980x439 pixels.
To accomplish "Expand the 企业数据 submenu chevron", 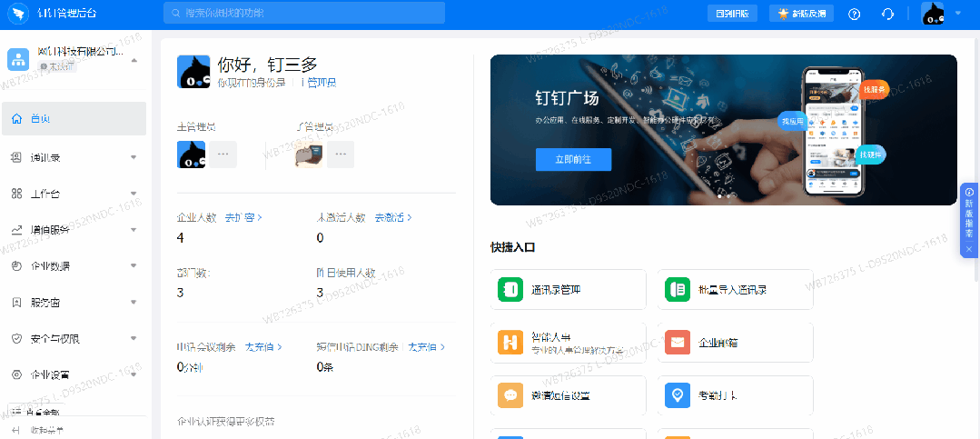I will (x=134, y=266).
